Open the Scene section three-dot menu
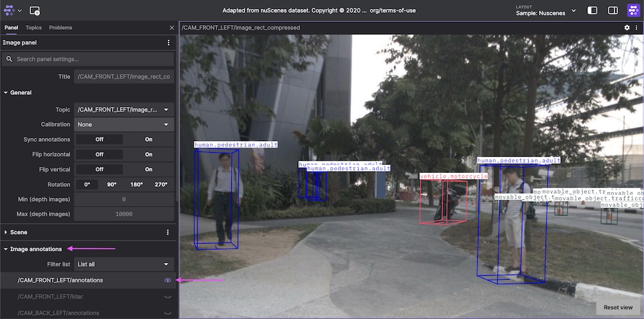This screenshot has width=644, height=319. coord(167,232)
